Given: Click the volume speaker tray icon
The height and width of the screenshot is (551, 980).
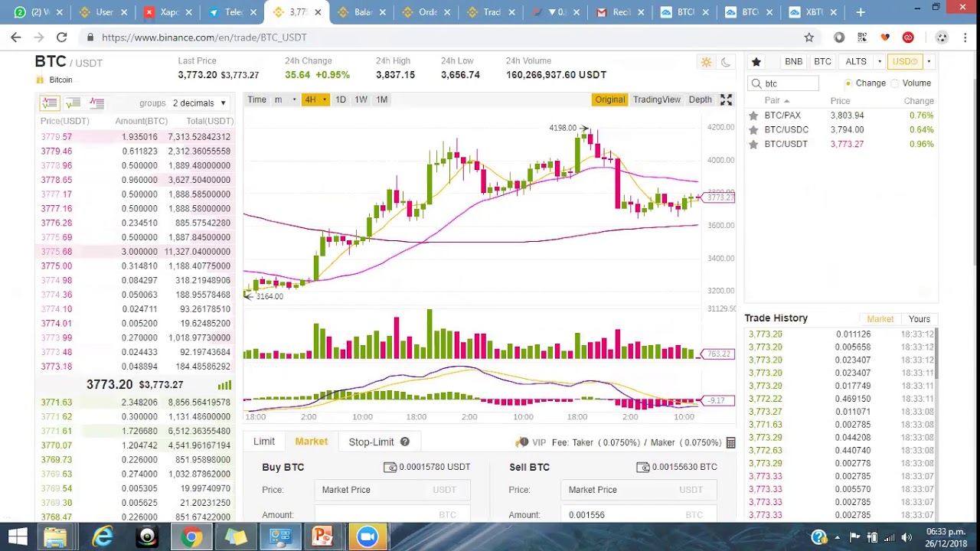Looking at the screenshot, I should (906, 537).
